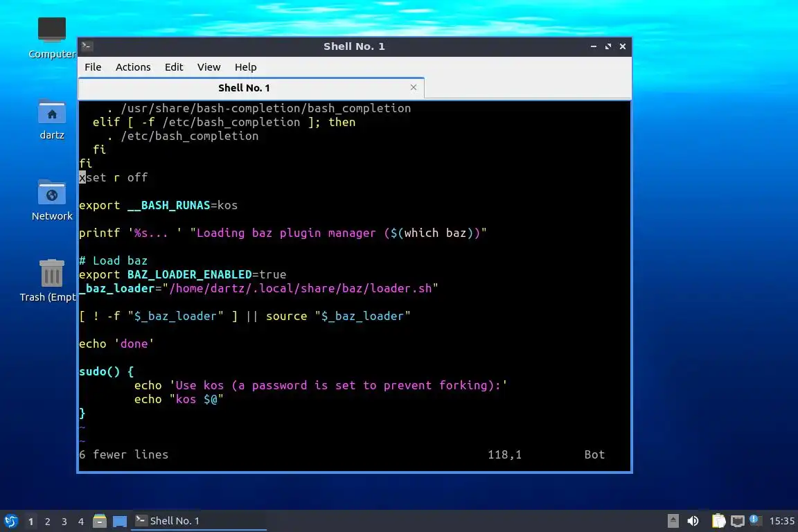Image resolution: width=798 pixels, height=532 pixels.
Task: Click the echo 'done' line
Action: [116, 344]
